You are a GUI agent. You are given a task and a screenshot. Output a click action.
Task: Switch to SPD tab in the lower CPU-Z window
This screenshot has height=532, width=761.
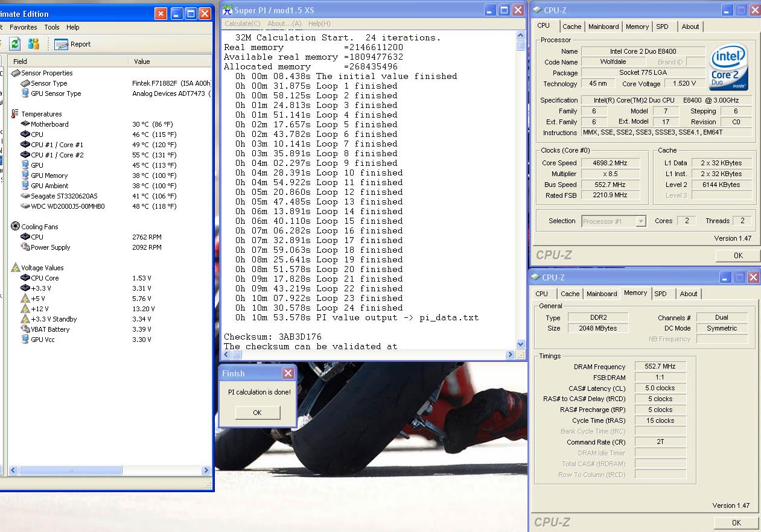click(x=661, y=294)
